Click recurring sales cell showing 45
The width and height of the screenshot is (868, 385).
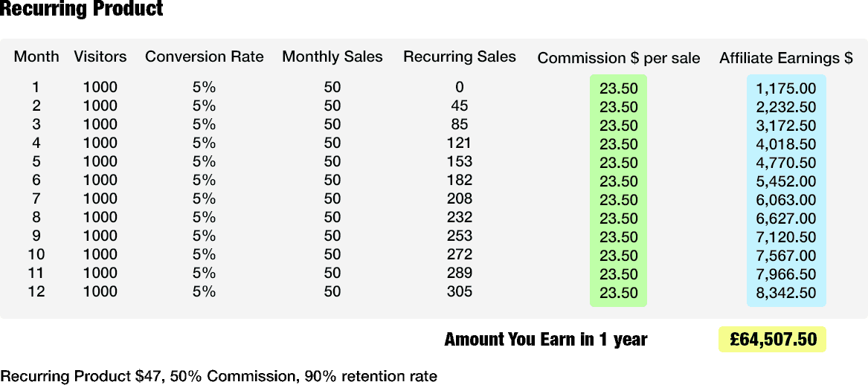(460, 106)
